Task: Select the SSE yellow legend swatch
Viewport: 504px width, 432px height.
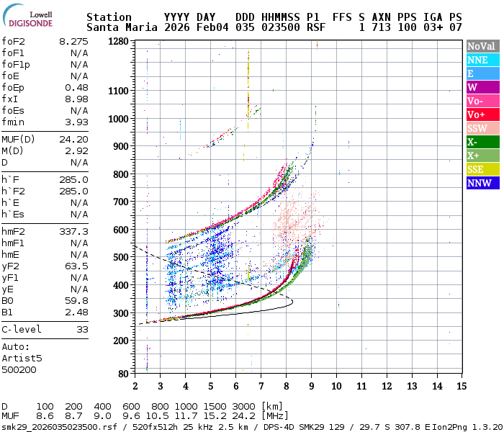Action: 483,169
